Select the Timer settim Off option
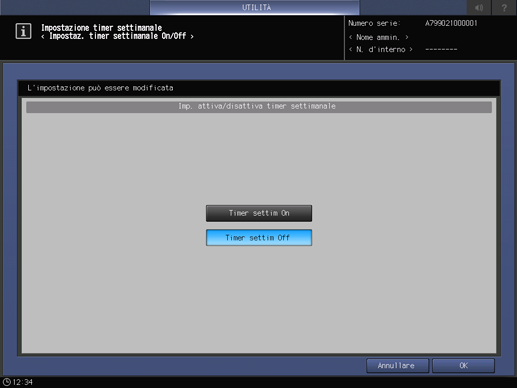Screen dimensions: 517x388 click(259, 238)
